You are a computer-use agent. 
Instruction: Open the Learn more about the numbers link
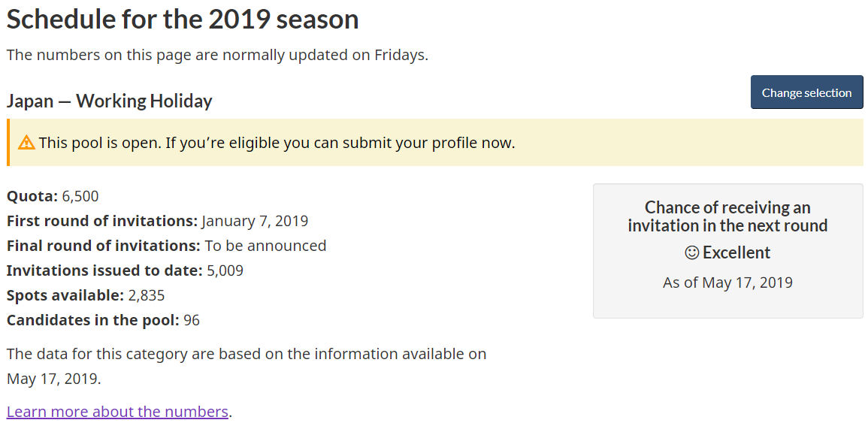tap(117, 412)
